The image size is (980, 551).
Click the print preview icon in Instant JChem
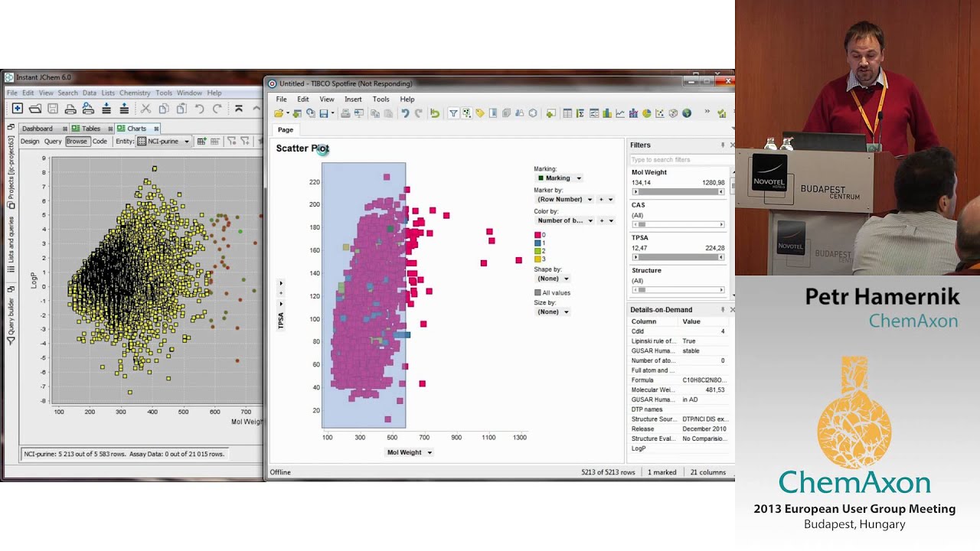(x=88, y=109)
